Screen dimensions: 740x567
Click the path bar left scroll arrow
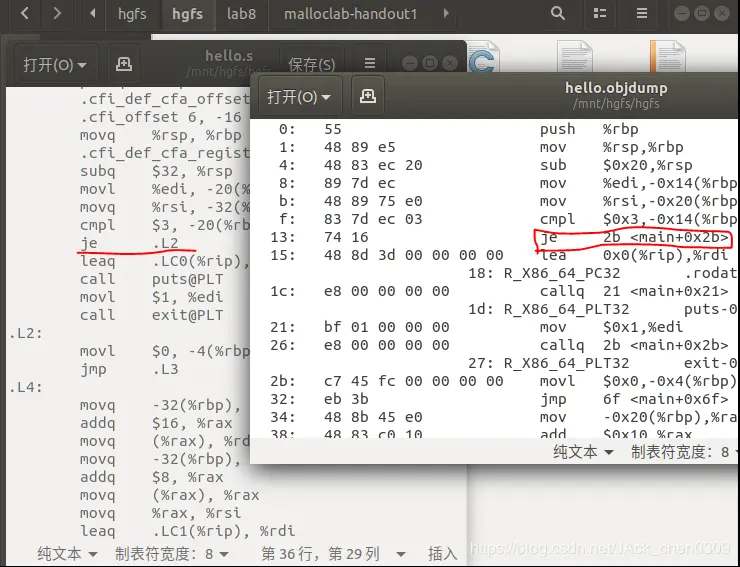pos(93,13)
